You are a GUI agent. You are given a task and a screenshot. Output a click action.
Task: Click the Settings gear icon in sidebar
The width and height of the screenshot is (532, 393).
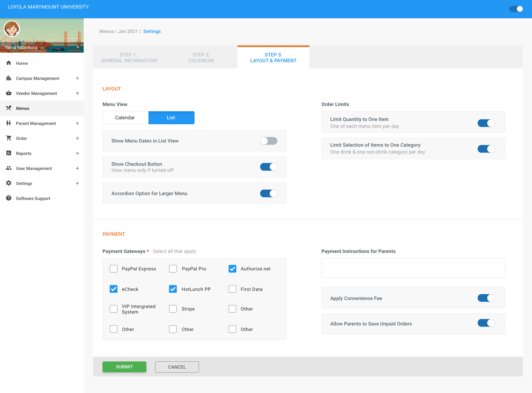9,183
